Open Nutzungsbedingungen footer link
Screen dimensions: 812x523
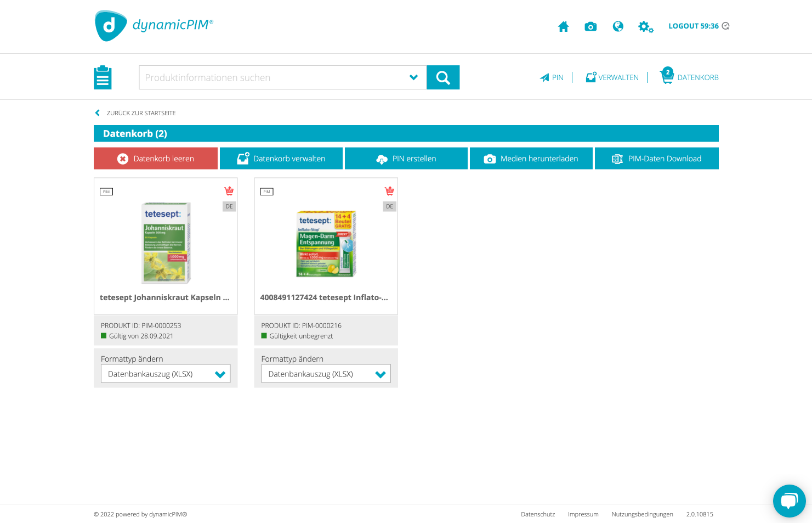click(642, 514)
